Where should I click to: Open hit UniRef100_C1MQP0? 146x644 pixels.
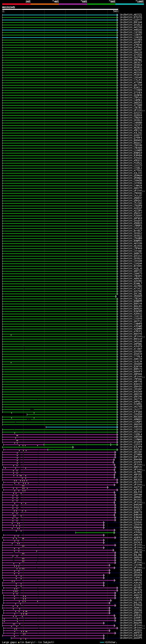[x=131, y=422]
